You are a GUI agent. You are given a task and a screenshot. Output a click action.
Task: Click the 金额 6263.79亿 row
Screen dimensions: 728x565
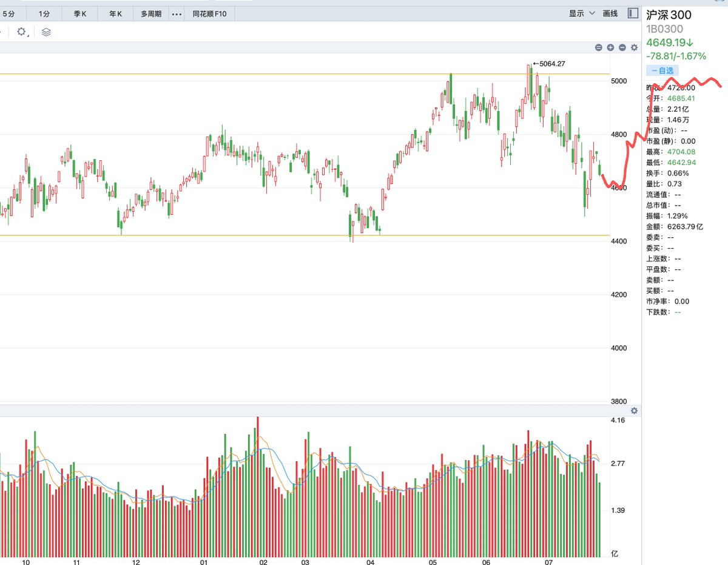(x=673, y=226)
